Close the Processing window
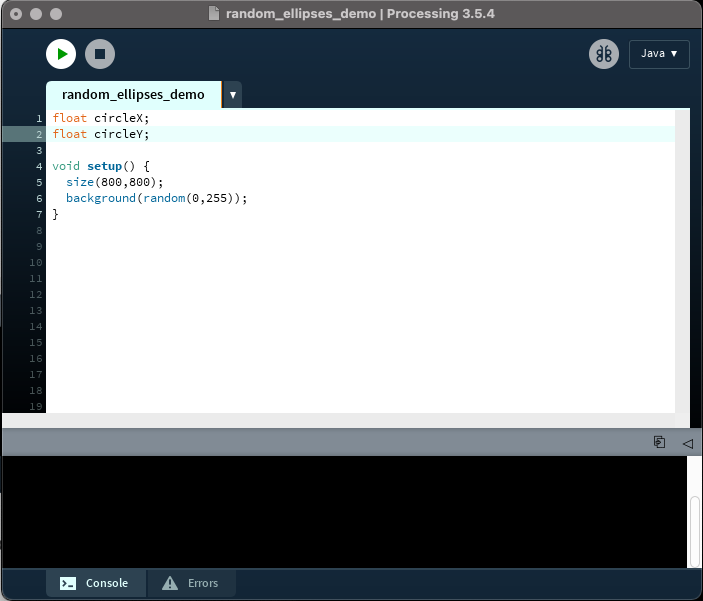The image size is (703, 601). [16, 14]
